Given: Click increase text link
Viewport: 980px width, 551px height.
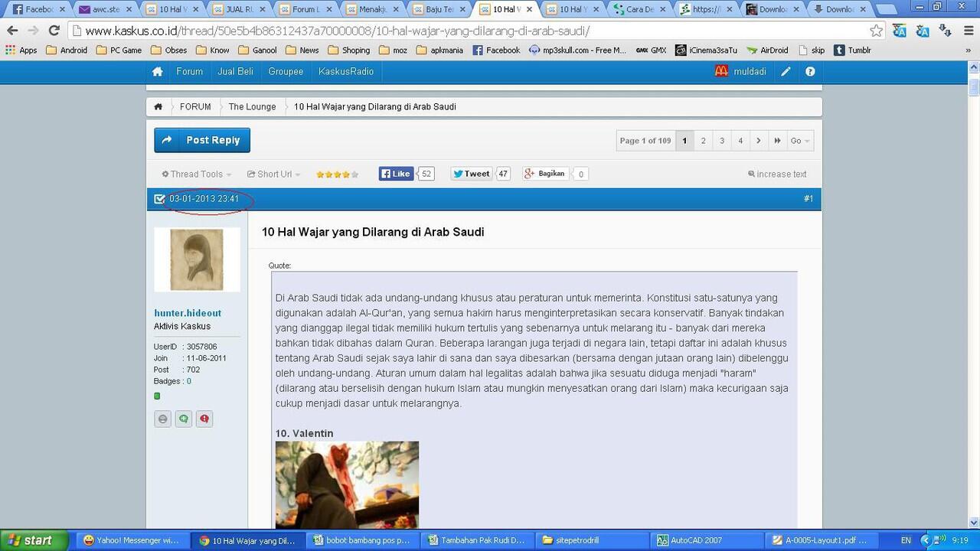Looking at the screenshot, I should click(777, 174).
